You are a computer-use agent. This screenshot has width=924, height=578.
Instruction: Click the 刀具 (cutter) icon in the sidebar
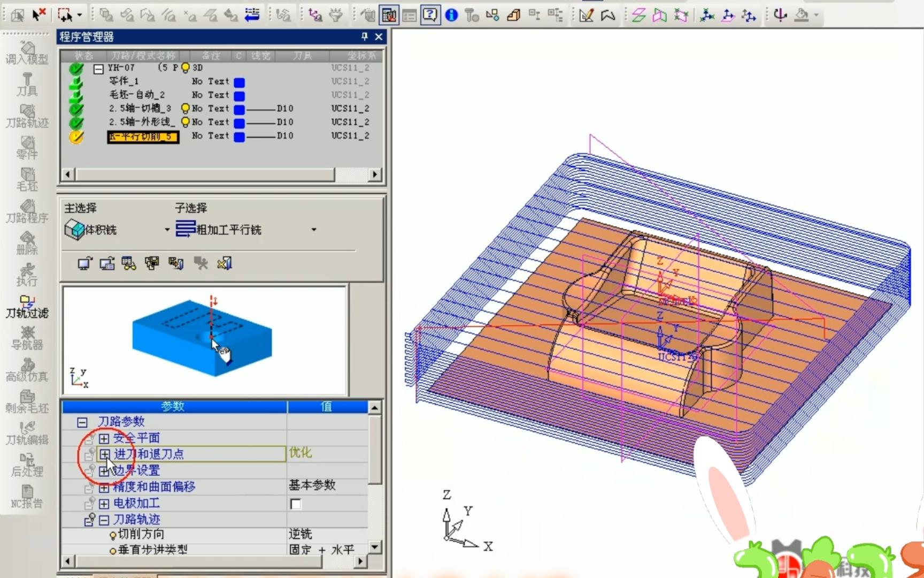27,84
